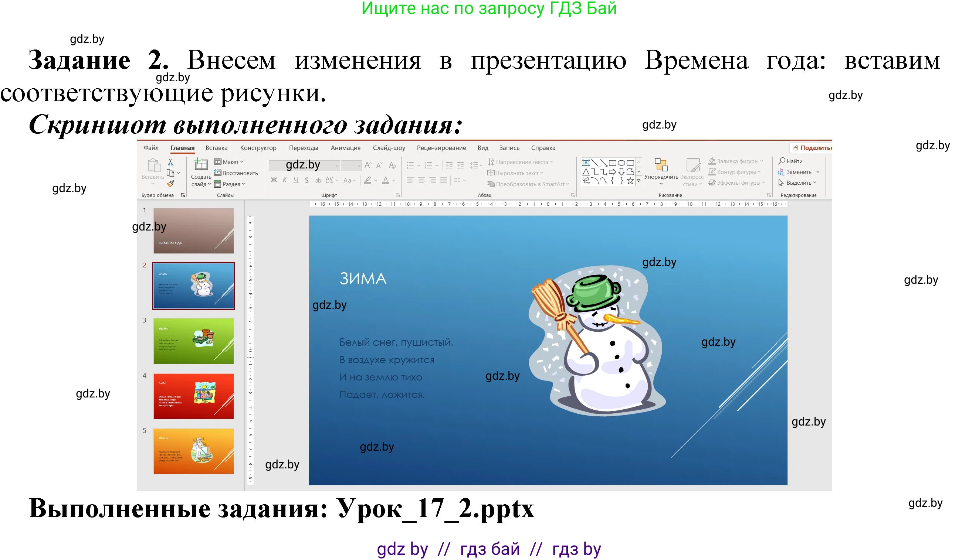Select slide 3 green Весна thumbnail
Screen dimensions: 979x560
click(x=194, y=341)
